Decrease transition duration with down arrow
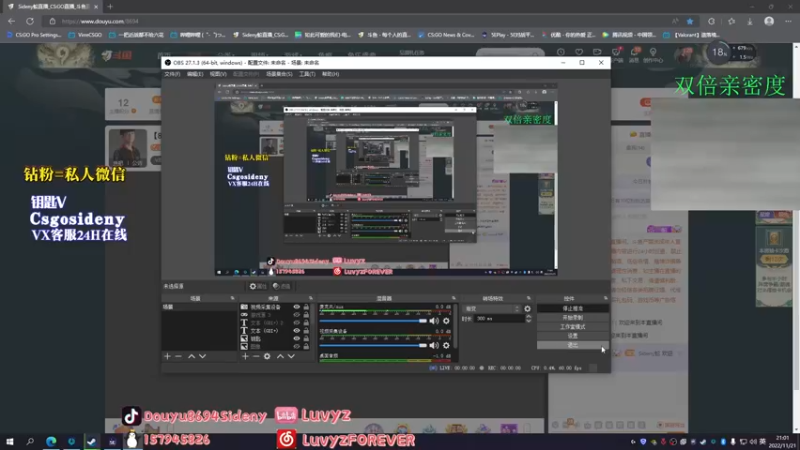Image resolution: width=800 pixels, height=450 pixels. click(x=528, y=320)
